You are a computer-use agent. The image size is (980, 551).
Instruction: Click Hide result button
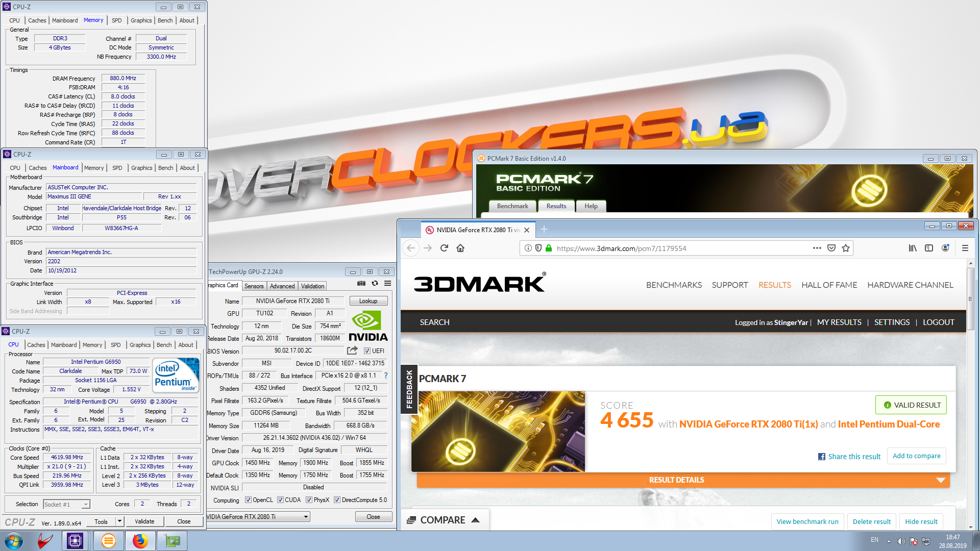click(x=921, y=521)
